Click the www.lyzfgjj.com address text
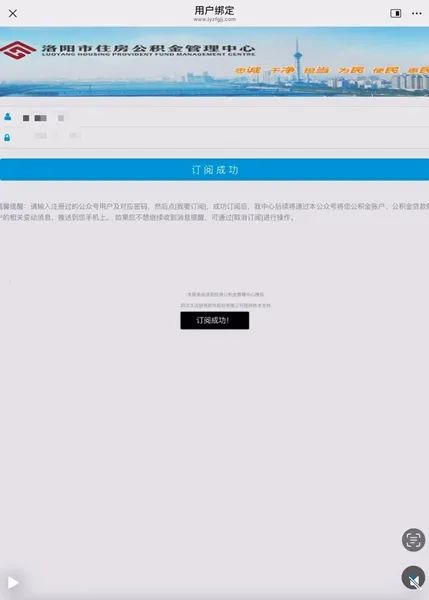The width and height of the screenshot is (429, 600). click(214, 19)
